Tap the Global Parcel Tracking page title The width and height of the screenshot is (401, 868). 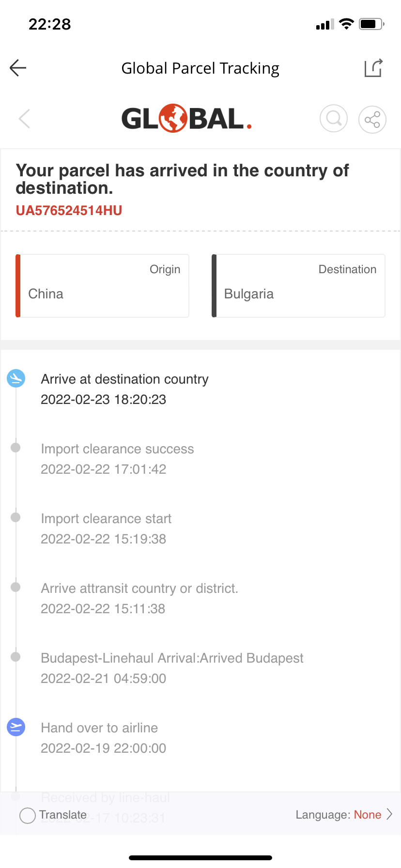[x=200, y=68]
